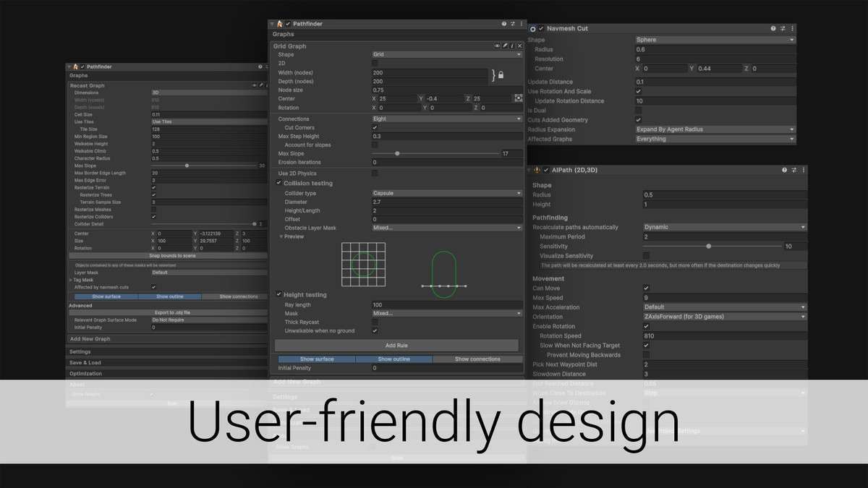Click the eye icon on Grid Graph header

[497, 46]
